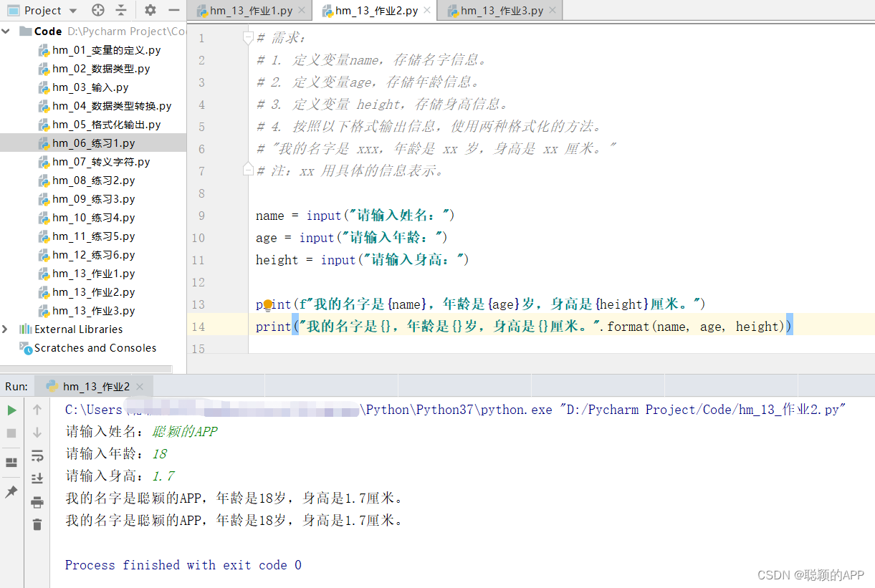The width and height of the screenshot is (875, 588).
Task: Collapse the Code project root folder
Action: pos(7,31)
